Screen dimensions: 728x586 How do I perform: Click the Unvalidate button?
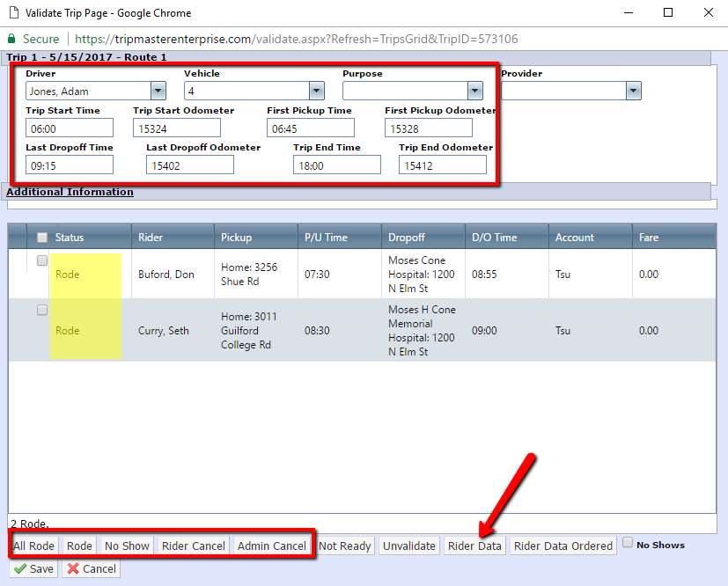point(409,546)
